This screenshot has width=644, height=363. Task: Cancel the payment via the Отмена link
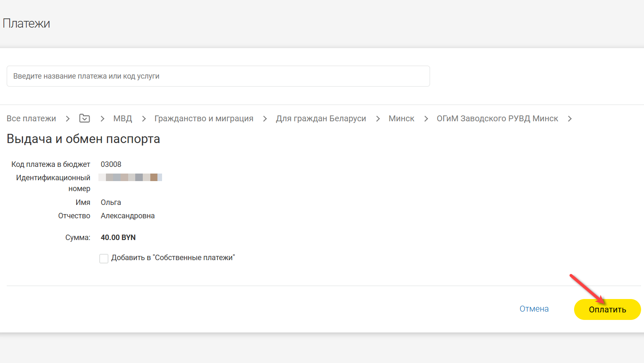coord(534,309)
